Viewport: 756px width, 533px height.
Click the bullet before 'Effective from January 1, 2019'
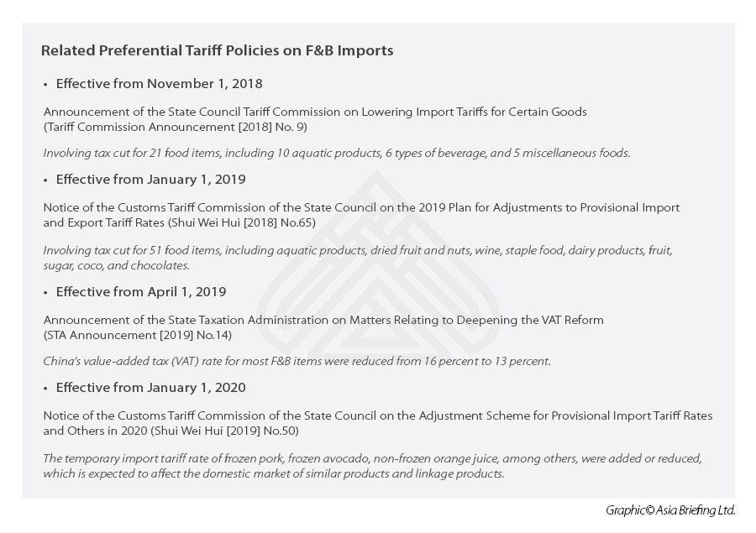pyautogui.click(x=45, y=180)
